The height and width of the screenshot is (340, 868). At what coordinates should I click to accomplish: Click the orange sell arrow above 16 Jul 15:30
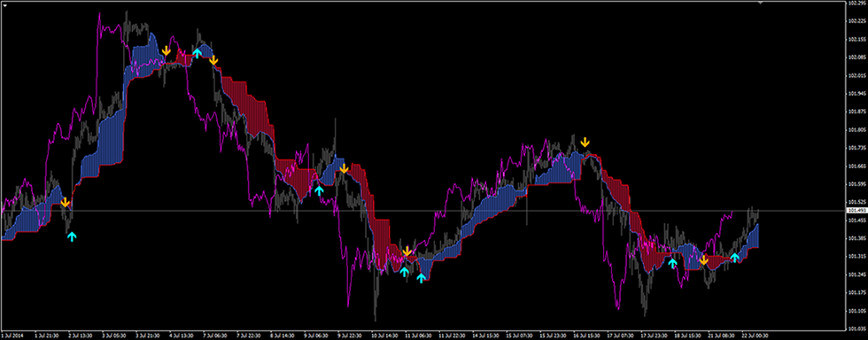pos(585,142)
